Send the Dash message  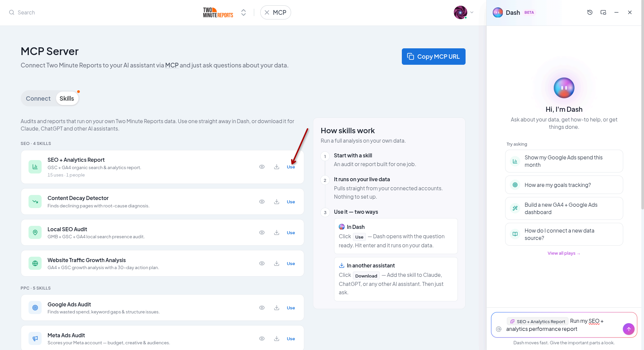[x=629, y=329]
